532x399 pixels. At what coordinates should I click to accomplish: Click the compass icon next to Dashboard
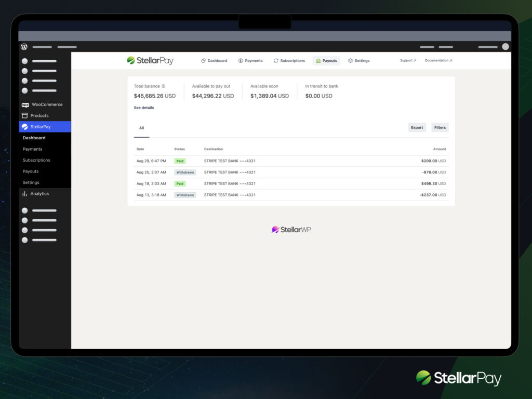click(x=204, y=60)
